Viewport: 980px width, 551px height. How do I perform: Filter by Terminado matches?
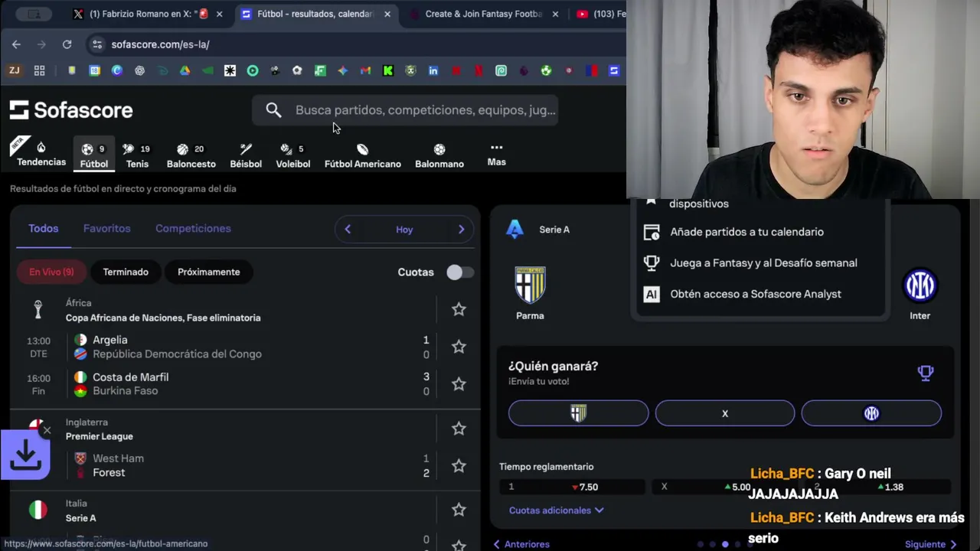coord(126,272)
